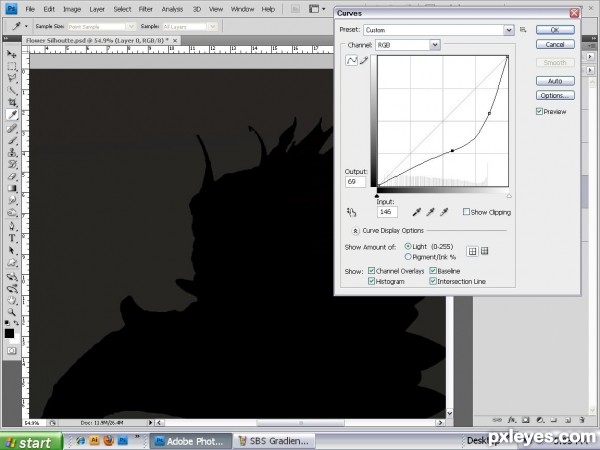Select the Light (0-255) radio button
The image size is (600, 450).
408,246
